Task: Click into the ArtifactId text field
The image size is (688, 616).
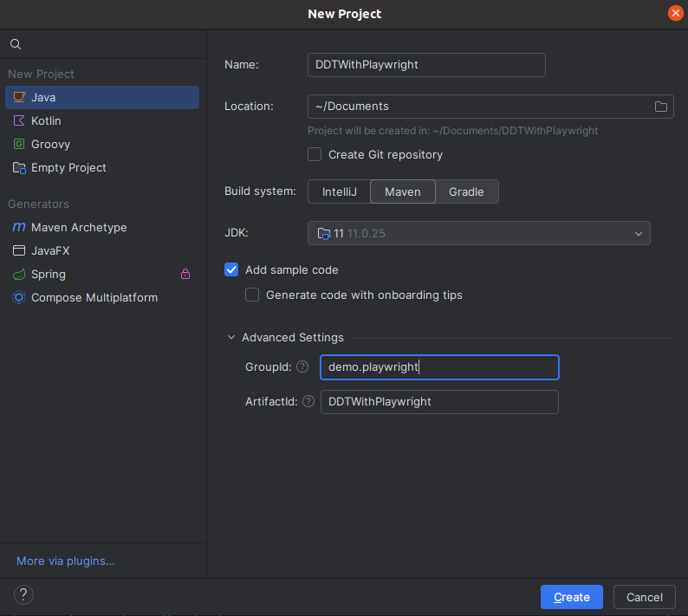Action: (439, 401)
